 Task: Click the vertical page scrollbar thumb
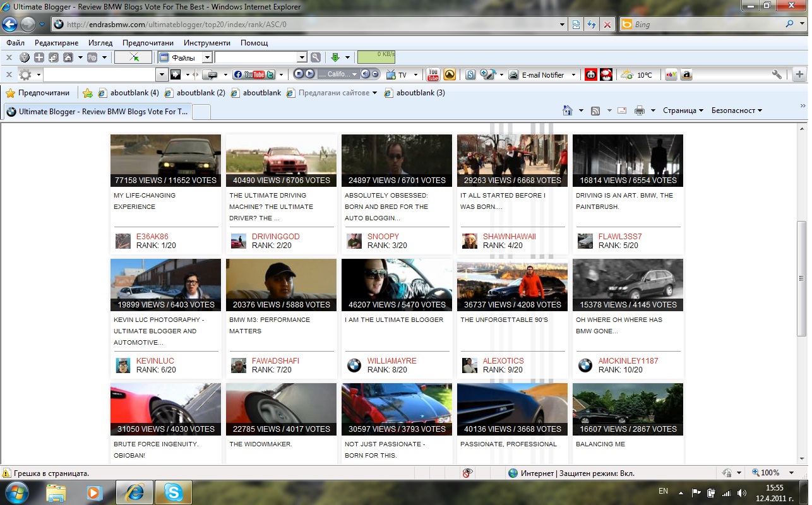(x=802, y=278)
